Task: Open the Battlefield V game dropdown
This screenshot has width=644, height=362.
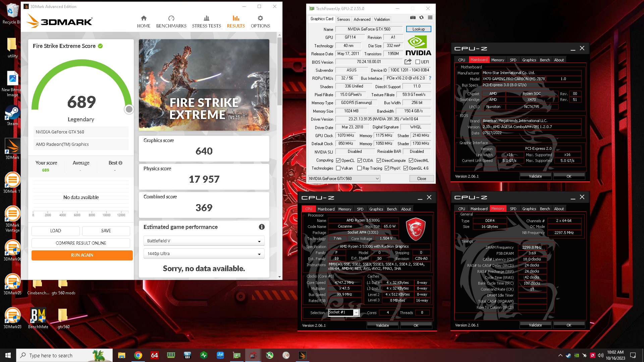Action: [x=204, y=241]
